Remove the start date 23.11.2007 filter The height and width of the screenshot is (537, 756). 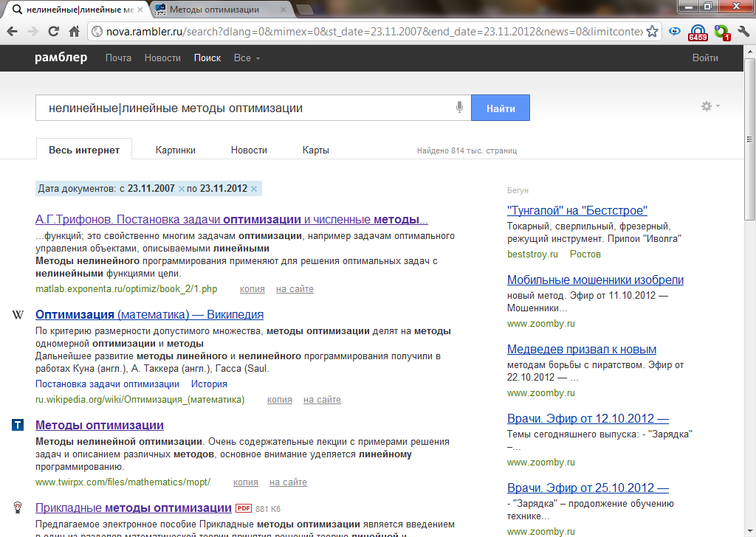coord(182,189)
